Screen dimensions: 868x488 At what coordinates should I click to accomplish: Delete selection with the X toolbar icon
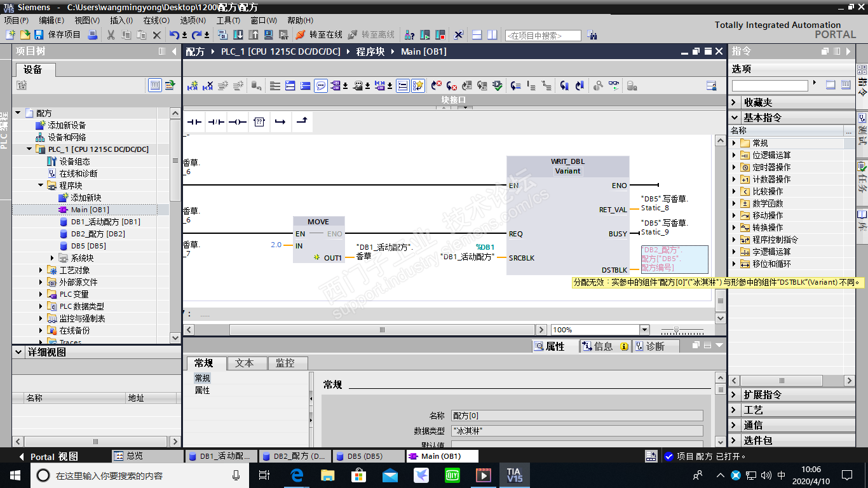(x=157, y=34)
